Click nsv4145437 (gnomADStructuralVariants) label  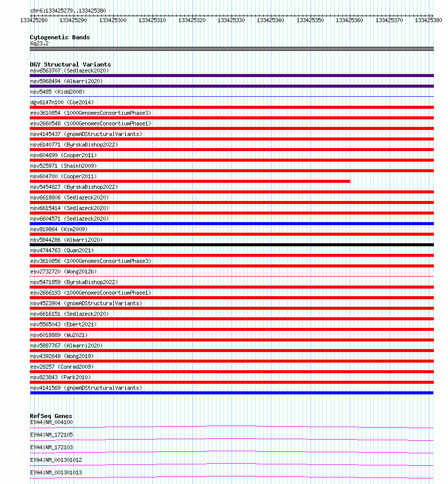tap(86, 134)
